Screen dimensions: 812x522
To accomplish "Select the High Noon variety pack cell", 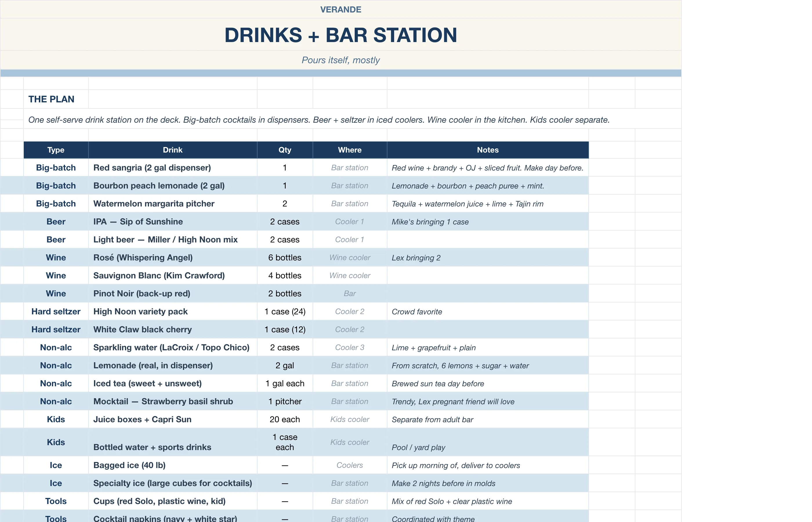I will [173, 311].
